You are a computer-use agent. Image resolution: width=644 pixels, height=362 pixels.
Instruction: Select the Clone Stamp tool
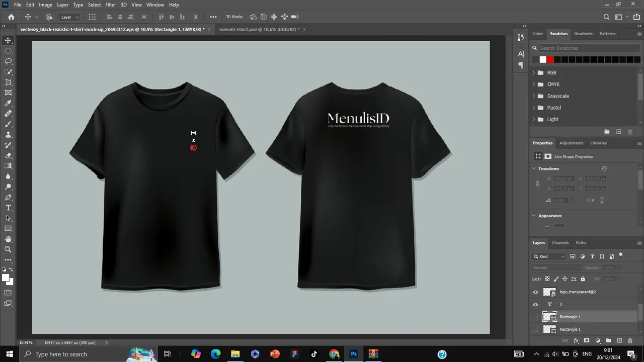[x=8, y=135]
